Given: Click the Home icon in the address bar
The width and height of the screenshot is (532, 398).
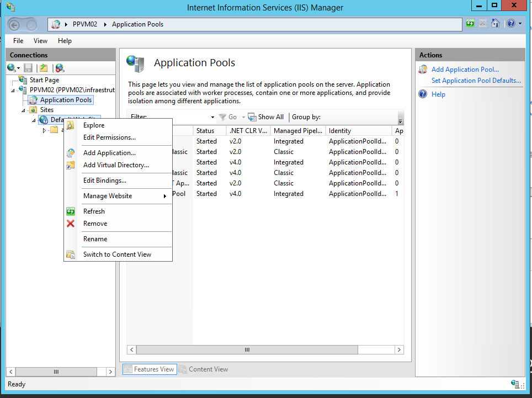Looking at the screenshot, I should 496,23.
